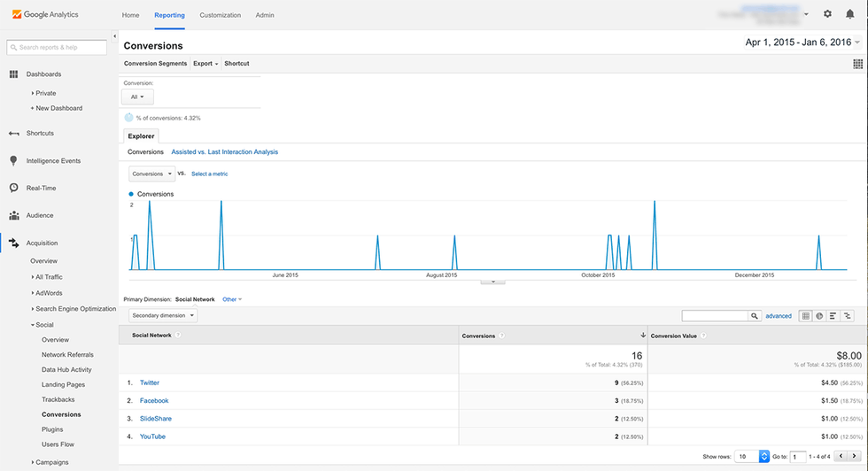Open the settings gear icon

pos(827,14)
